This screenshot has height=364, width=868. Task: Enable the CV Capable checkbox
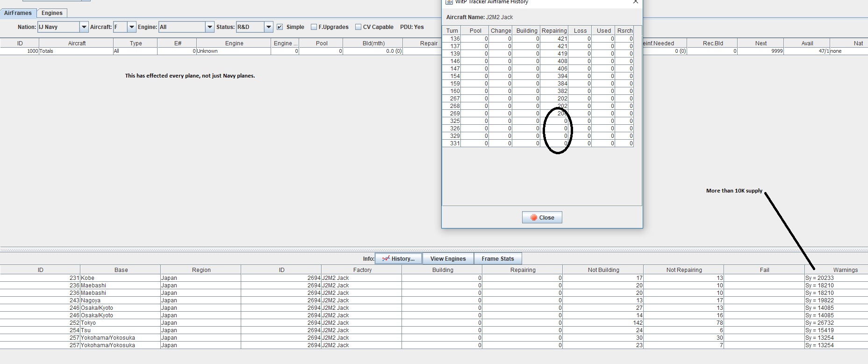pyautogui.click(x=359, y=27)
